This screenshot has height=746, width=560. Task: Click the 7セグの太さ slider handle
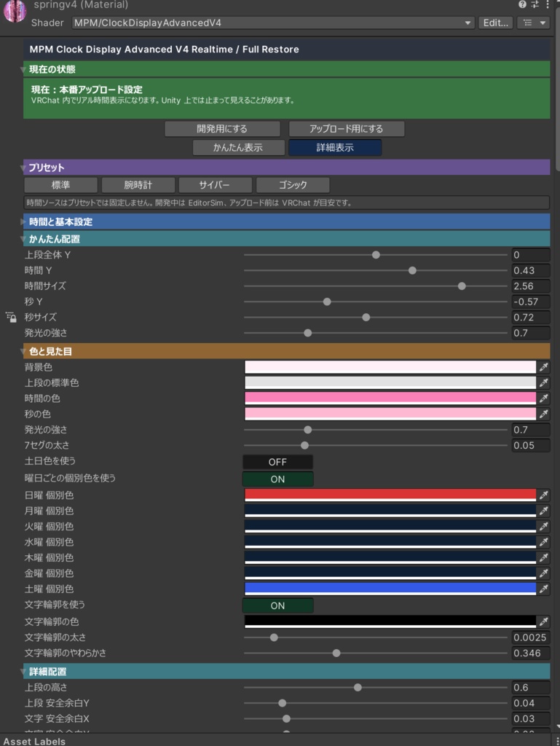304,445
